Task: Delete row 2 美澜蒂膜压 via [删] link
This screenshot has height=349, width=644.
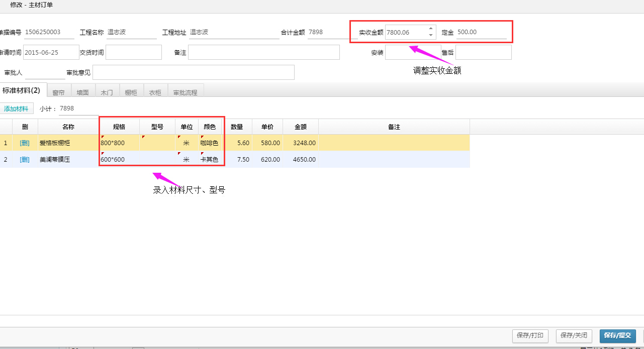Action: (x=25, y=160)
